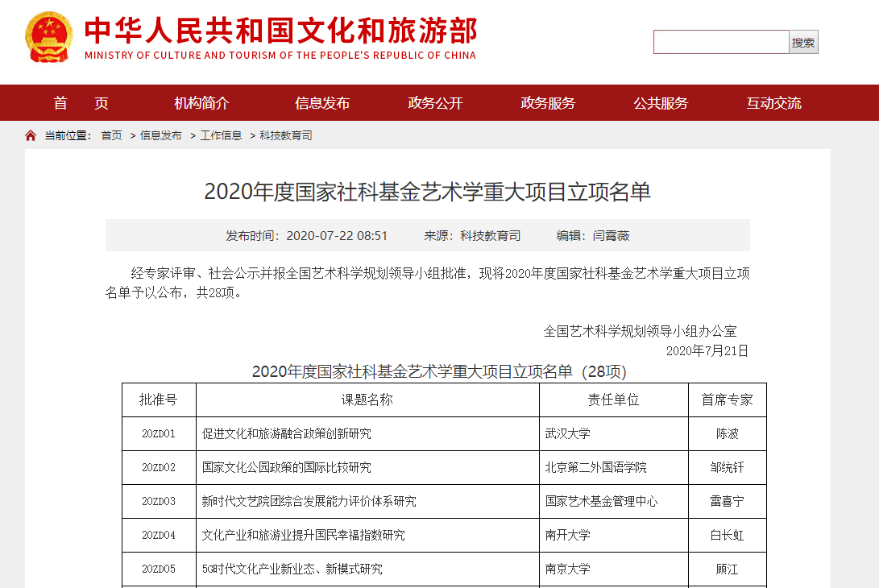Focus the search input field
Screen dimensions: 879x588
pos(720,43)
